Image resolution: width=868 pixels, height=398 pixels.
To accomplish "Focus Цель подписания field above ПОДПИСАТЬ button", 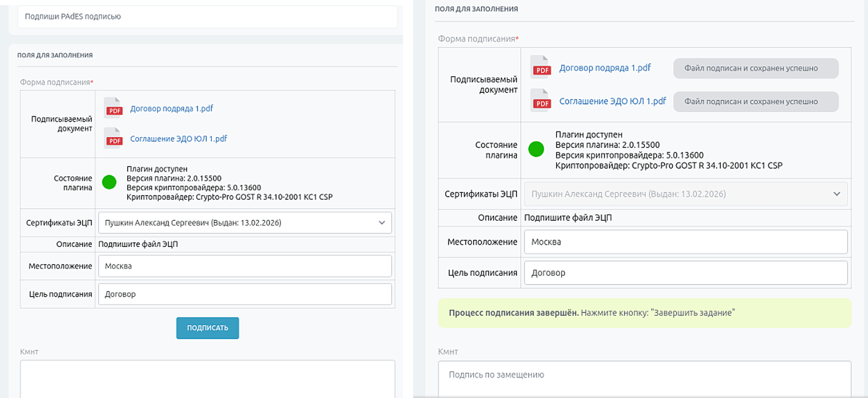I will click(245, 294).
